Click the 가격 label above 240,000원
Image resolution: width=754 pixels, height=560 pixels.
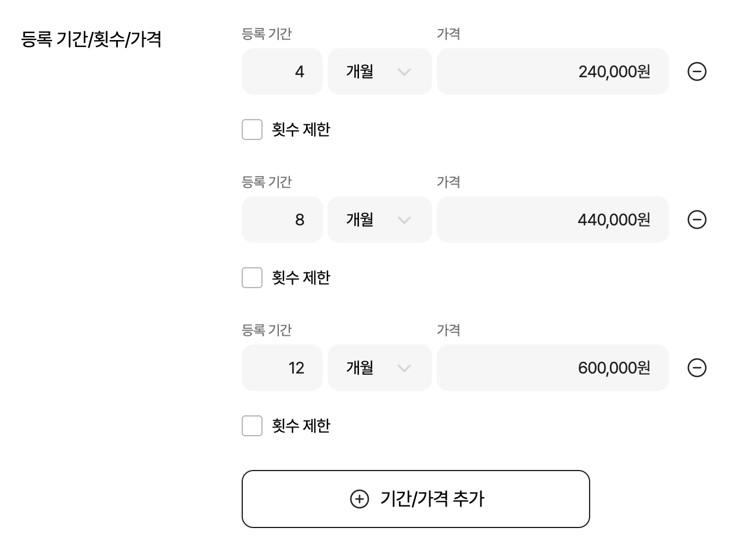tap(448, 34)
